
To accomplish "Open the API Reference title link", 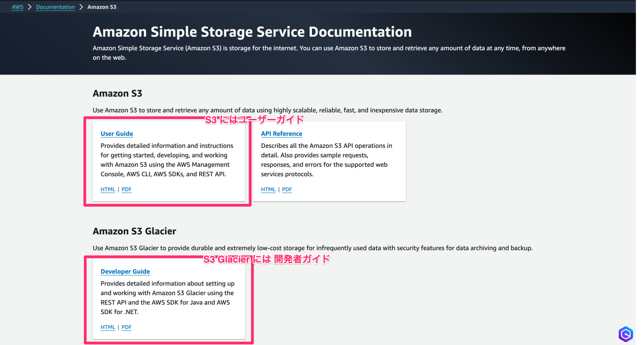I will pyautogui.click(x=281, y=134).
